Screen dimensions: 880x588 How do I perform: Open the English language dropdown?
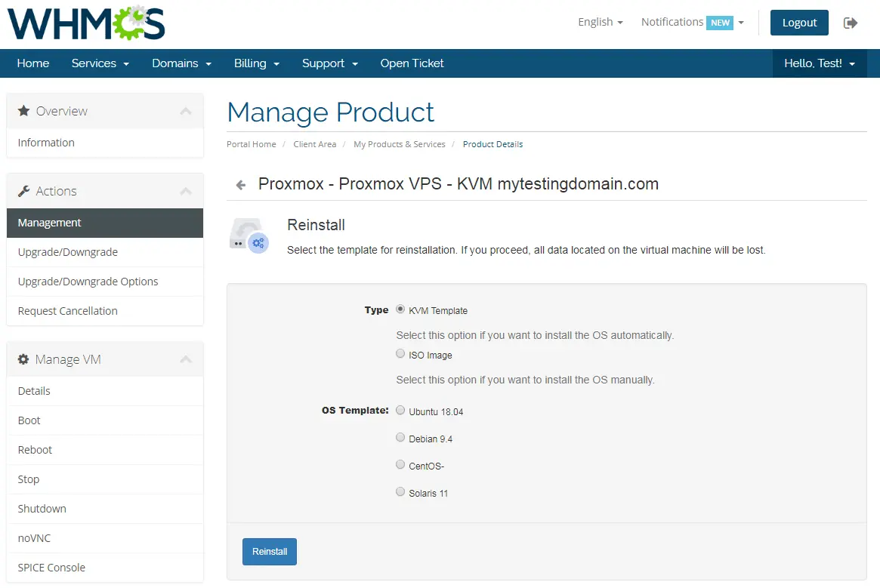(601, 22)
